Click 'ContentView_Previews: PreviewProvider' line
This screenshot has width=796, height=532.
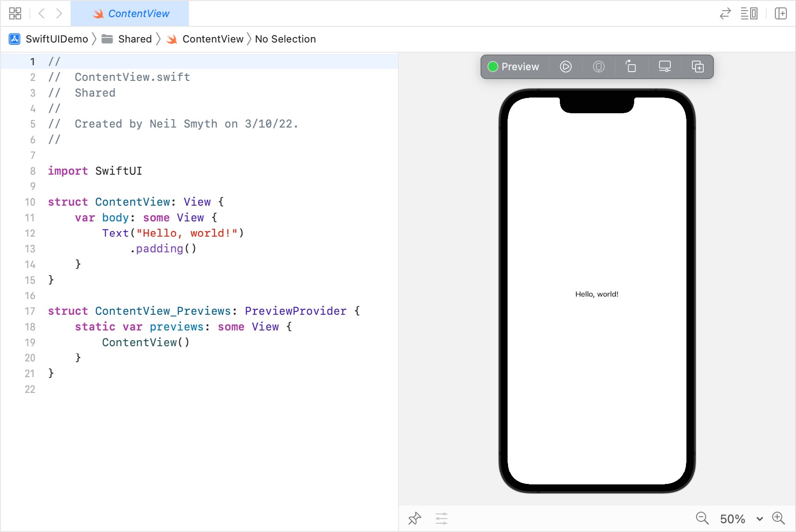click(204, 311)
